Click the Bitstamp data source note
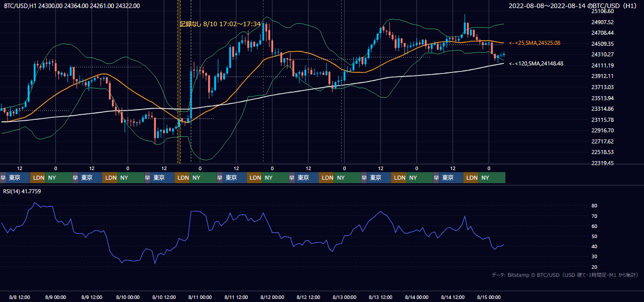644x302 pixels. (565, 275)
